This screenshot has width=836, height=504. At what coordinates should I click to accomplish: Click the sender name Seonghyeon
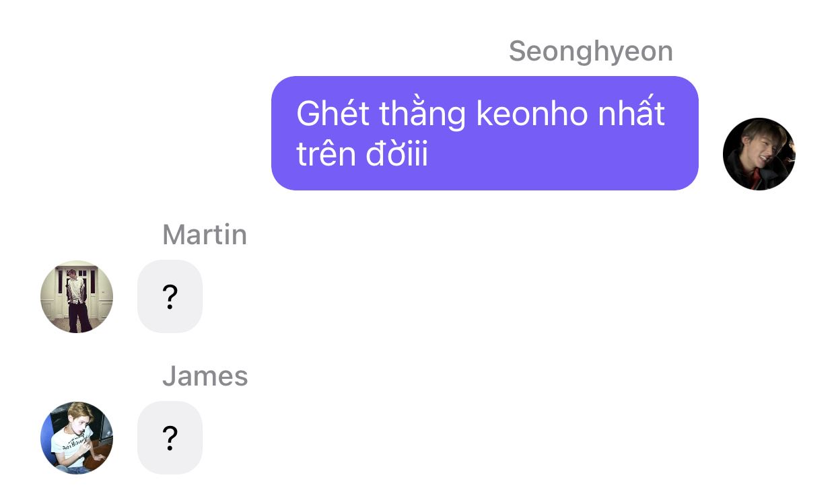(x=590, y=52)
